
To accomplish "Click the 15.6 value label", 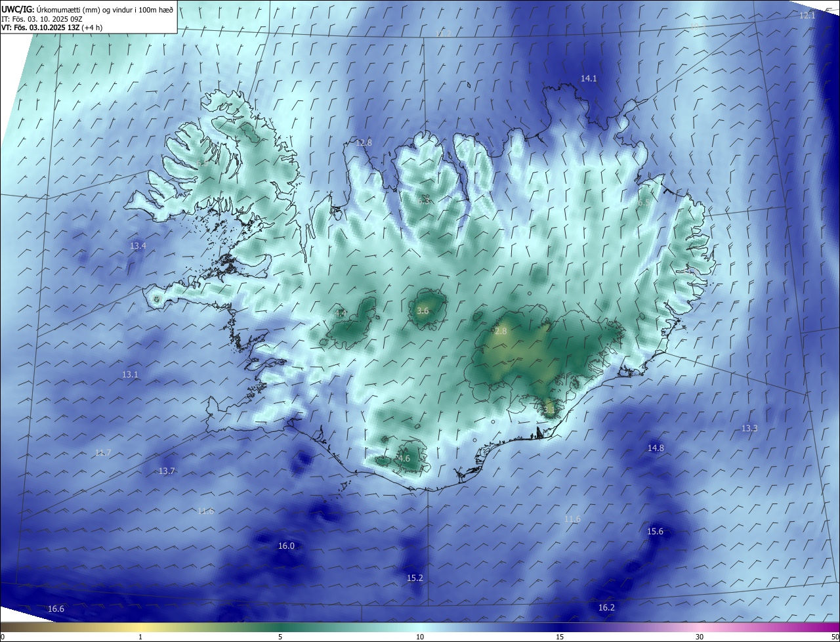I will (655, 532).
